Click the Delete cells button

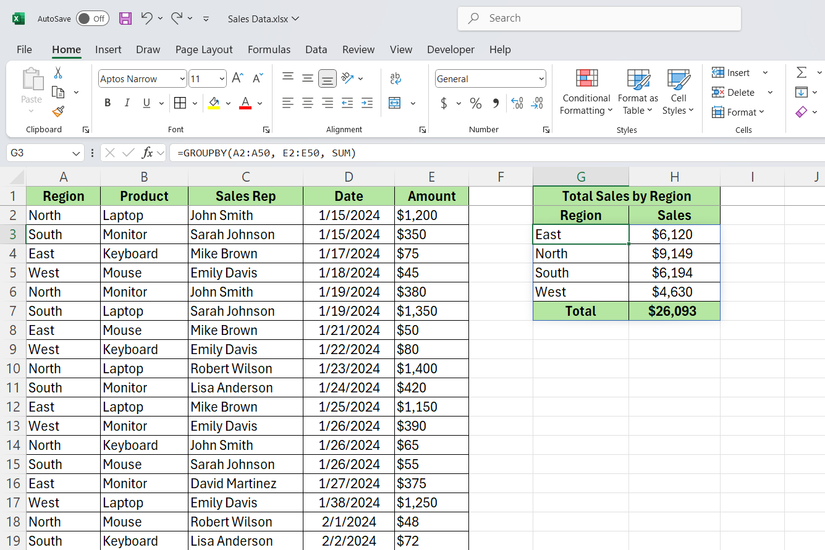(x=734, y=92)
